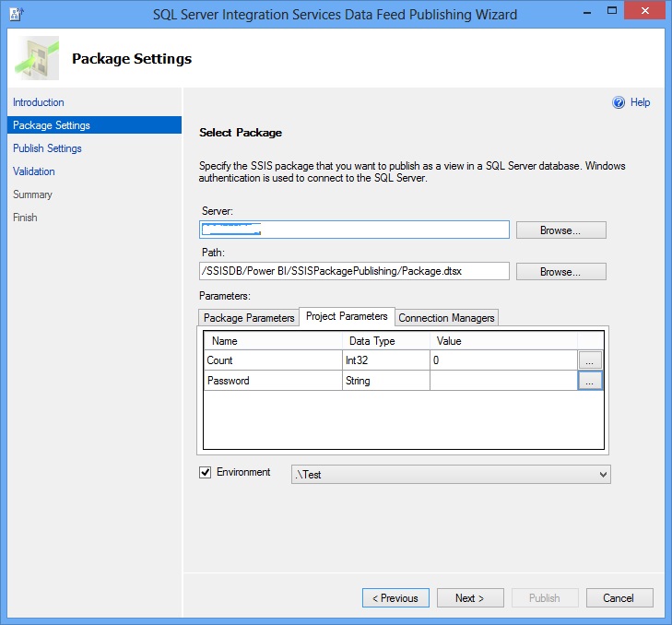Image resolution: width=672 pixels, height=625 pixels.
Task: Jump to Publish Settings step
Action: click(47, 148)
